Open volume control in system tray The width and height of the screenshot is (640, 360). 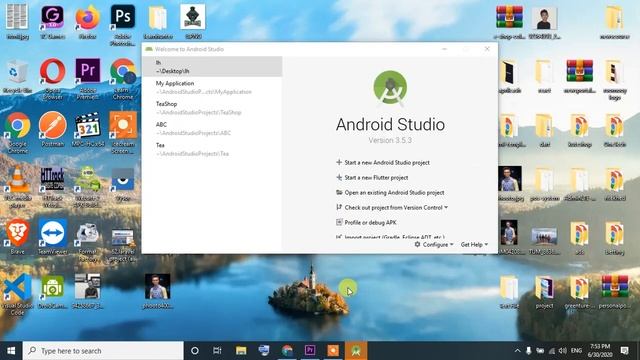click(562, 351)
